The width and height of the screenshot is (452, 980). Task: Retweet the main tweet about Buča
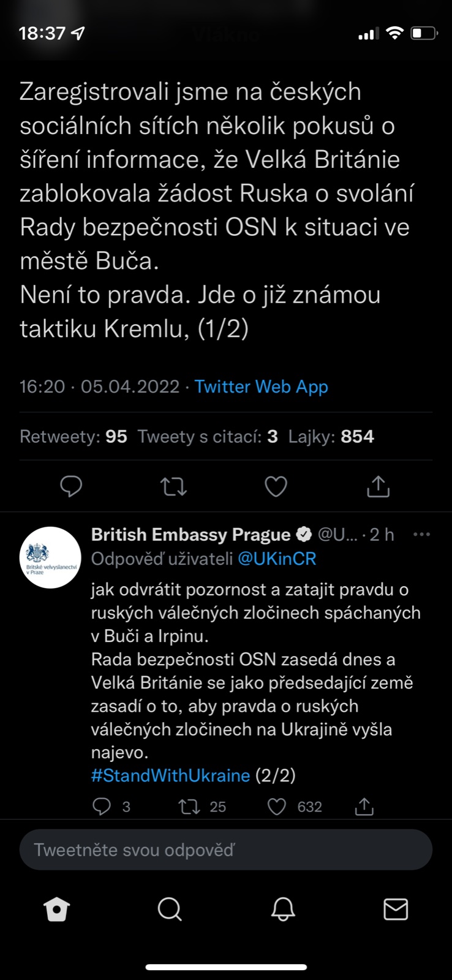tap(173, 486)
